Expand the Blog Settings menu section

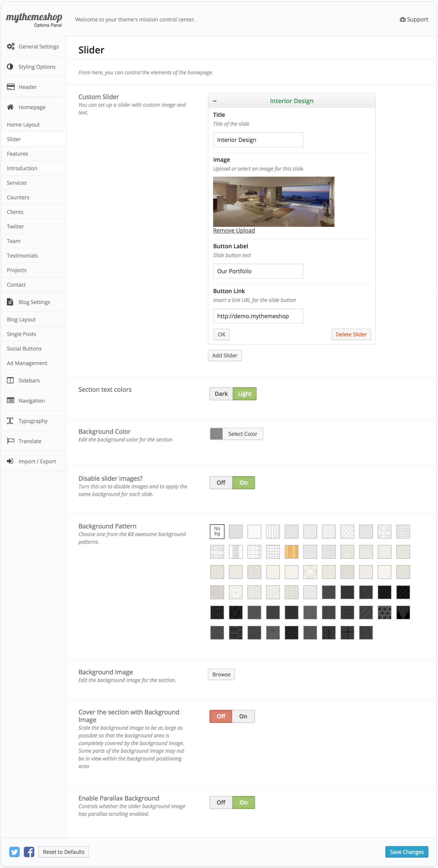click(34, 302)
